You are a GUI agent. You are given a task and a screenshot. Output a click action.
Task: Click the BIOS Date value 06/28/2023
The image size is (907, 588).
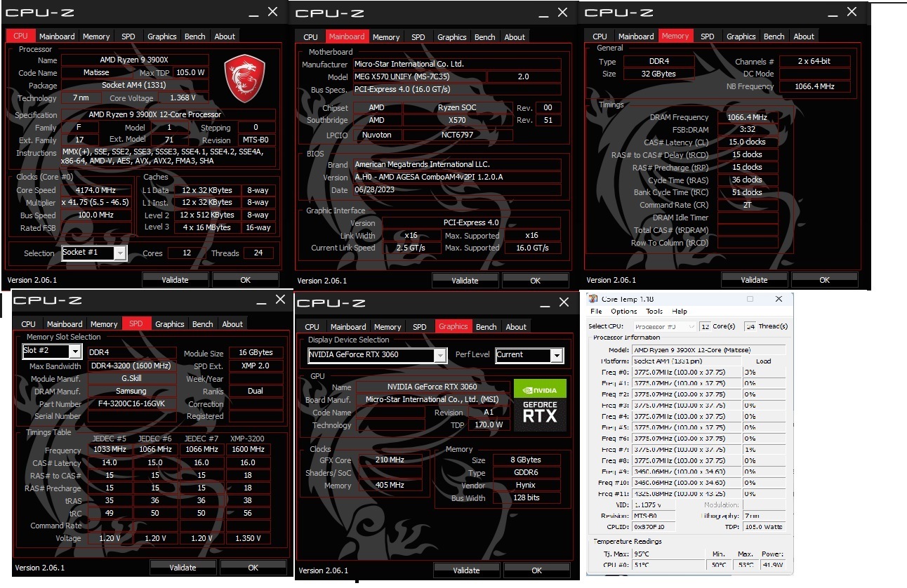[456, 190]
